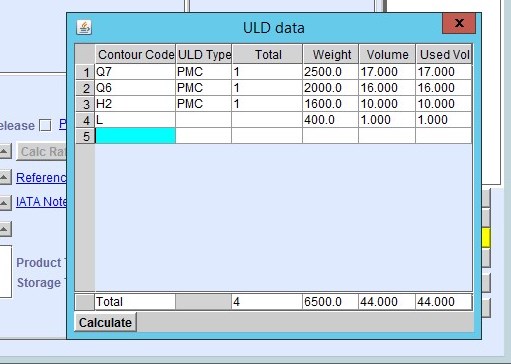511x364 pixels.
Task: Click the total weight value 6500.0
Action: tap(330, 302)
